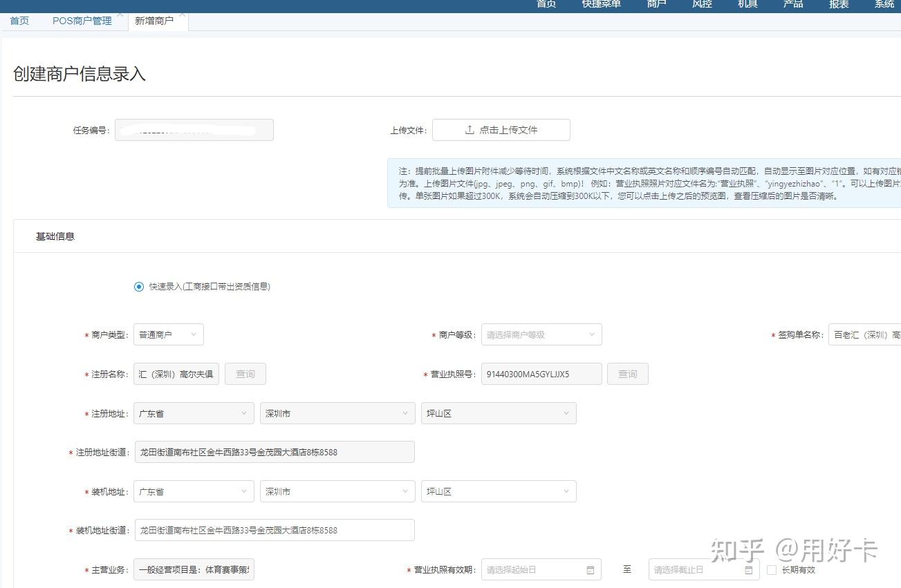
Task: Click the 签购单名称 input field
Action: click(x=865, y=334)
